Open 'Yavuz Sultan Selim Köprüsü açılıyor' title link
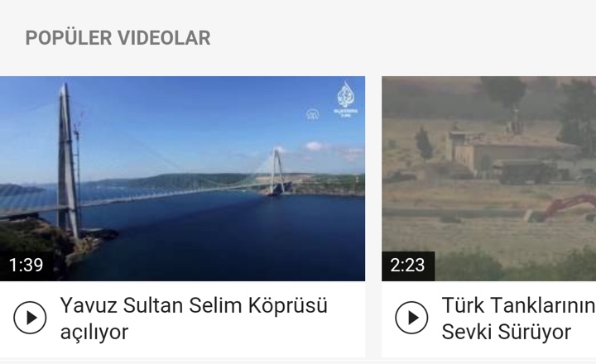 pos(194,318)
